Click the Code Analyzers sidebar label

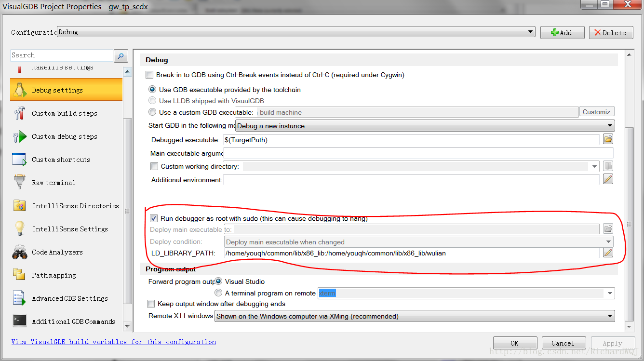[x=57, y=252]
